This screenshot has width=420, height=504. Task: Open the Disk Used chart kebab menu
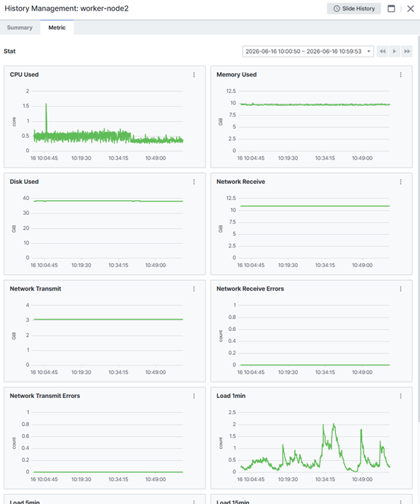[194, 182]
